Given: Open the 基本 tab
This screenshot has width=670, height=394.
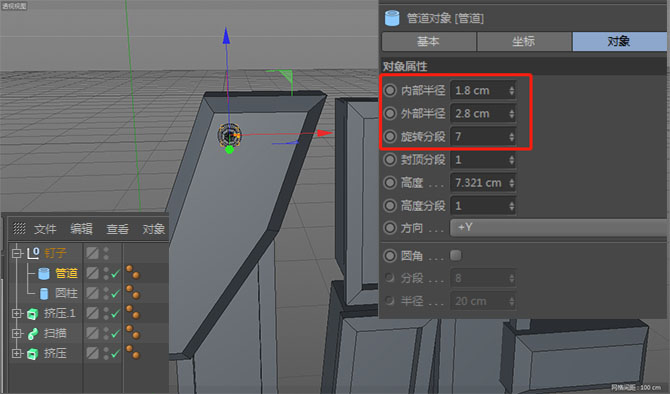Looking at the screenshot, I should pyautogui.click(x=429, y=41).
